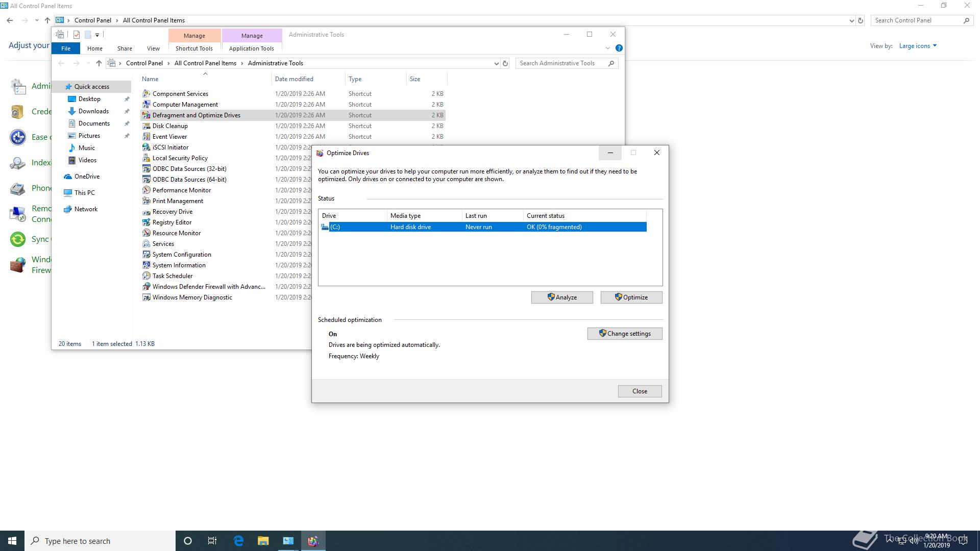
Task: Open Videos in the navigation pane
Action: click(87, 160)
